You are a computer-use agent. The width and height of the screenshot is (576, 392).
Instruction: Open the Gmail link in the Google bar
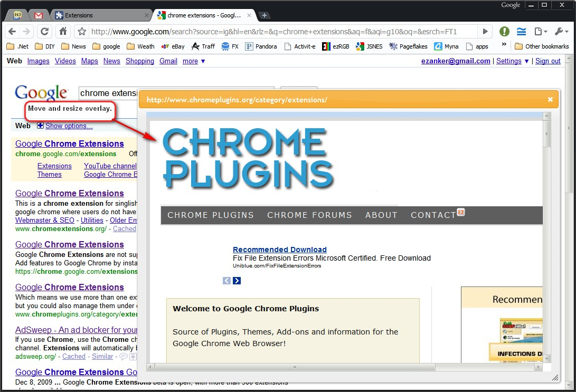(x=168, y=61)
